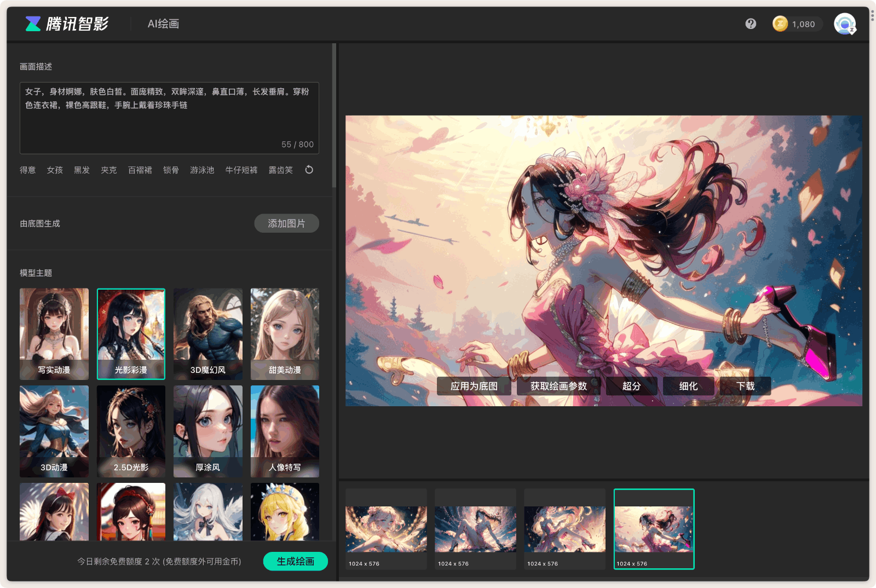Select the 厚涂风 model theme
The height and width of the screenshot is (588, 876).
[x=208, y=431]
